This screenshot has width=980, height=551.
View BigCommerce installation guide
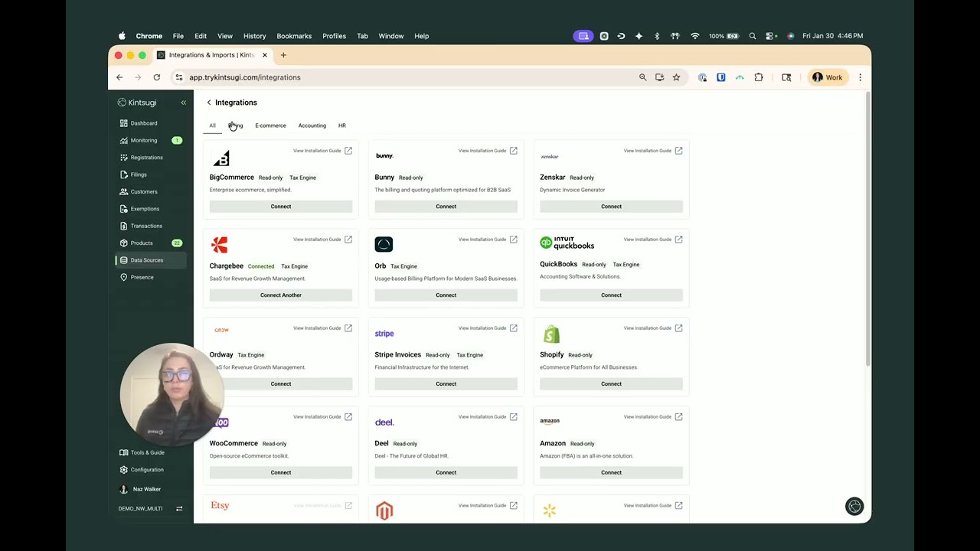(322, 151)
